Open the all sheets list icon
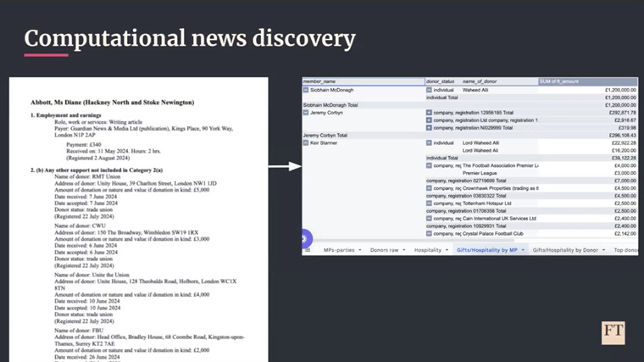Screen dimensions: 644x362 tap(308, 250)
